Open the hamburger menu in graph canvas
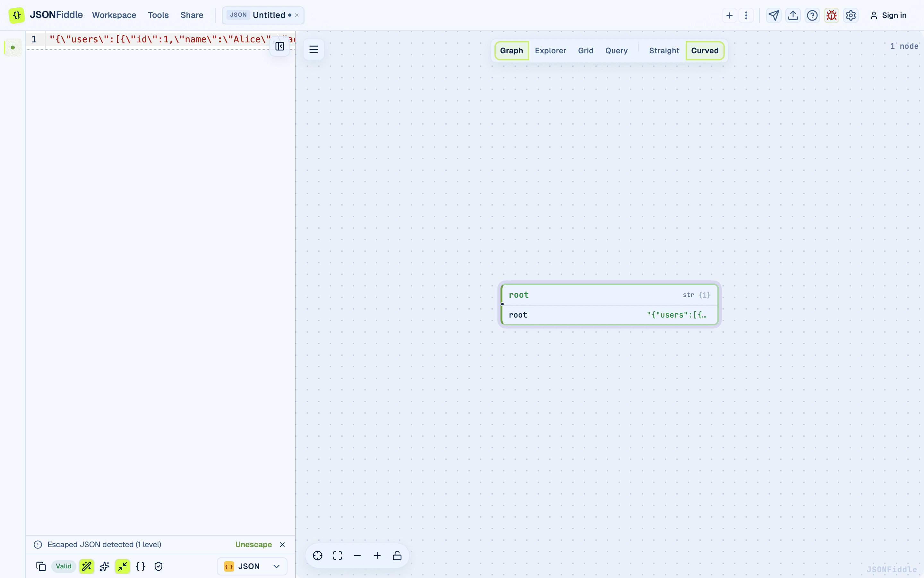The height and width of the screenshot is (578, 924). tap(313, 49)
